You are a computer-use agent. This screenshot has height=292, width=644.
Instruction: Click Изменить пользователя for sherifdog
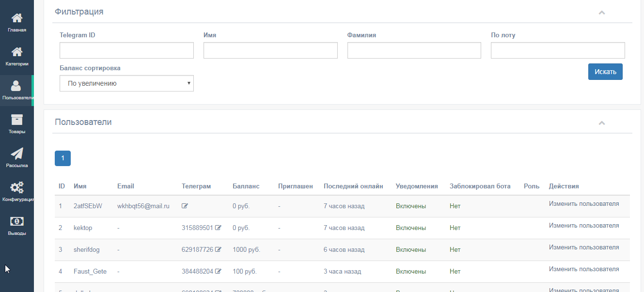(584, 247)
